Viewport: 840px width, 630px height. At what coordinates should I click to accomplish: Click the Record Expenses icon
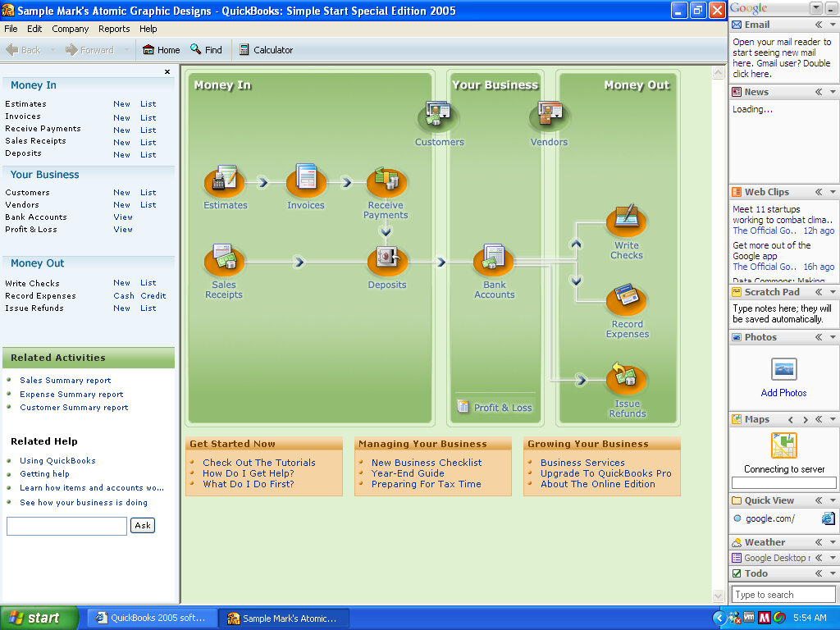coord(627,299)
